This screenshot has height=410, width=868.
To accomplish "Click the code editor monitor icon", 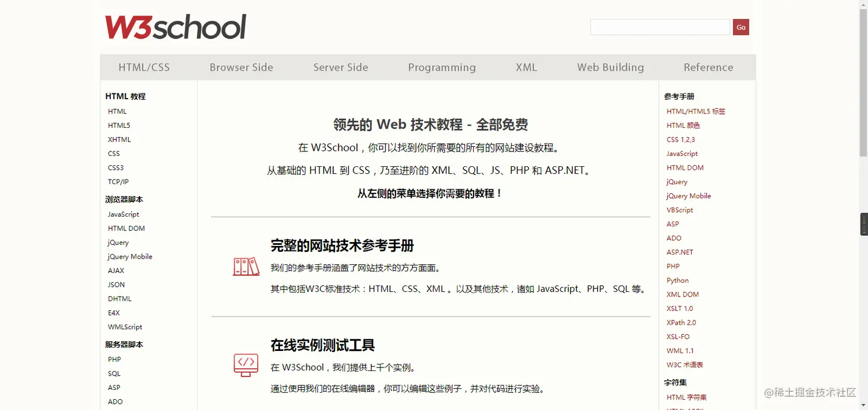I will 246,365.
